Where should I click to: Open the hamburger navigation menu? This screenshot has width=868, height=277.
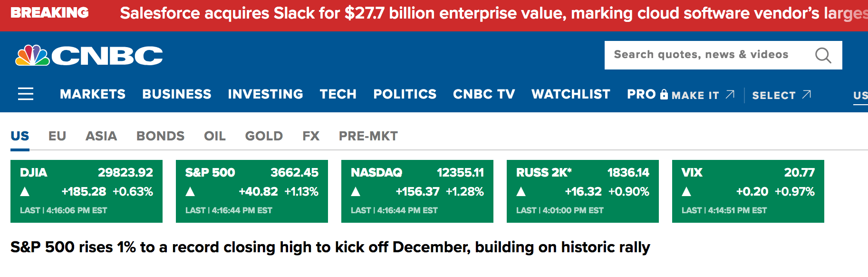click(x=26, y=94)
